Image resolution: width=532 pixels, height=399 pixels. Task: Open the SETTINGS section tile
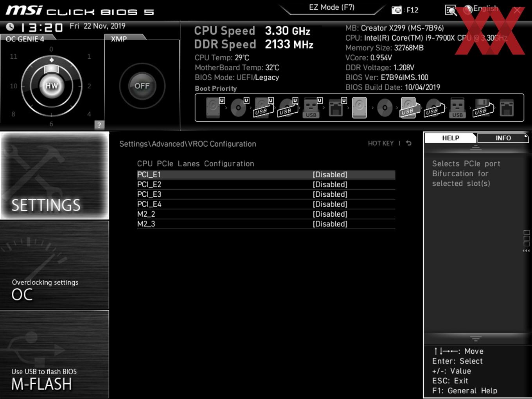coord(54,176)
